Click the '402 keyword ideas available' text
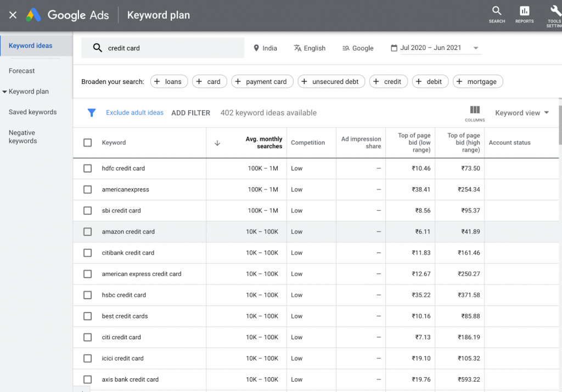The height and width of the screenshot is (392, 562). point(268,113)
